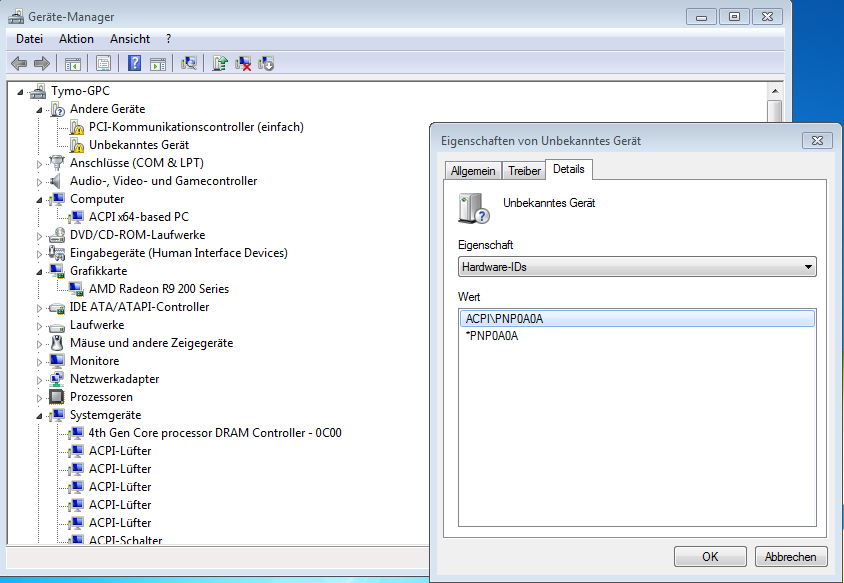Click the Eingabegeräte HID icon
844x583 pixels.
[x=57, y=252]
